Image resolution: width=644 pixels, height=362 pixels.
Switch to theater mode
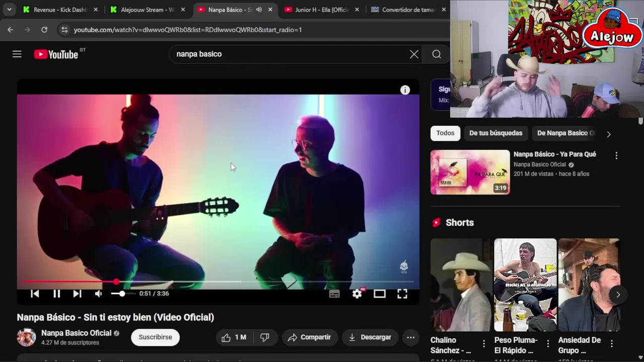point(379,294)
